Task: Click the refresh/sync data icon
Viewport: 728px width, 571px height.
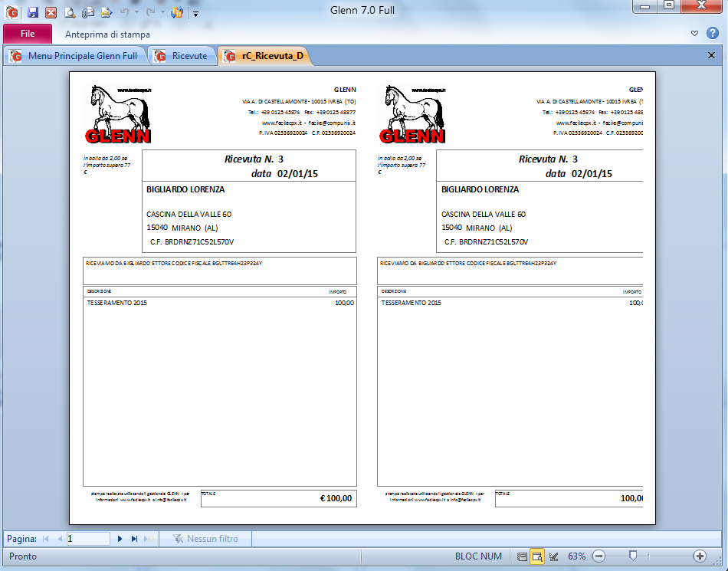Action: point(176,12)
